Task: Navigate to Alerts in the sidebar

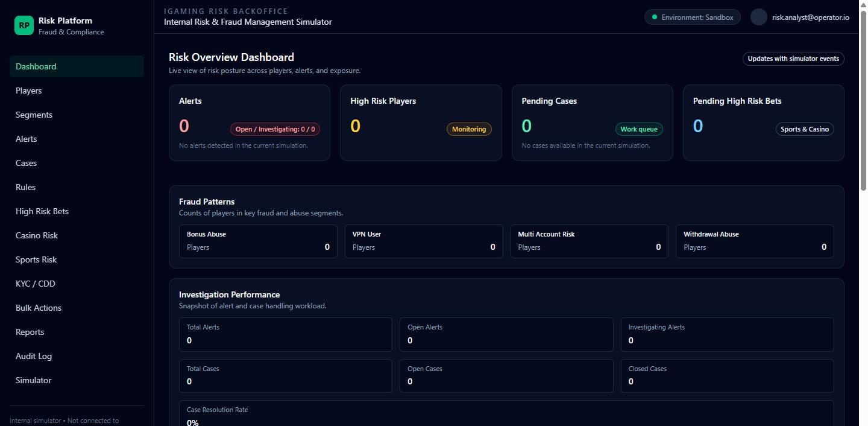Action: pyautogui.click(x=77, y=139)
